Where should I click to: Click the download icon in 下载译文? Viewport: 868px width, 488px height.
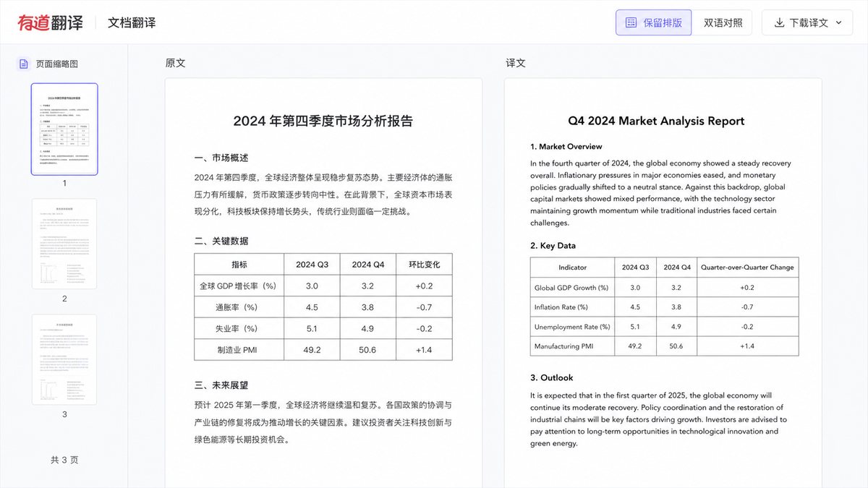coord(780,22)
